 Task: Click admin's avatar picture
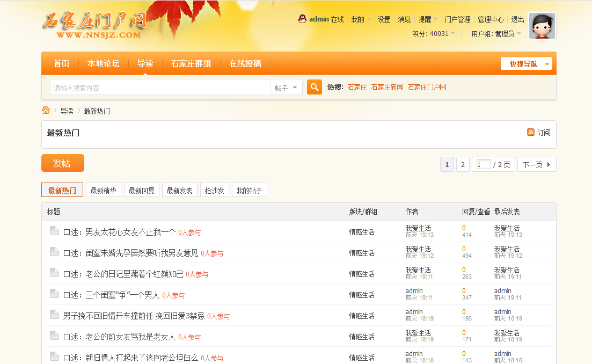(542, 25)
